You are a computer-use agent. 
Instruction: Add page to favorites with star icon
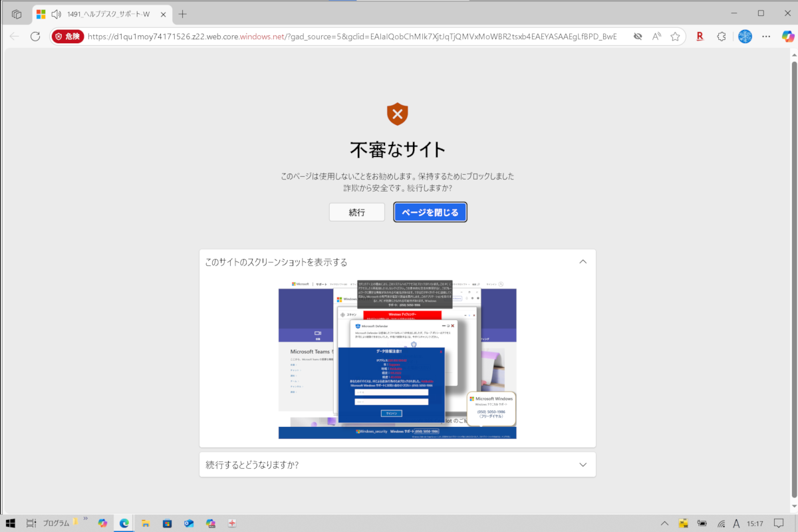(675, 37)
